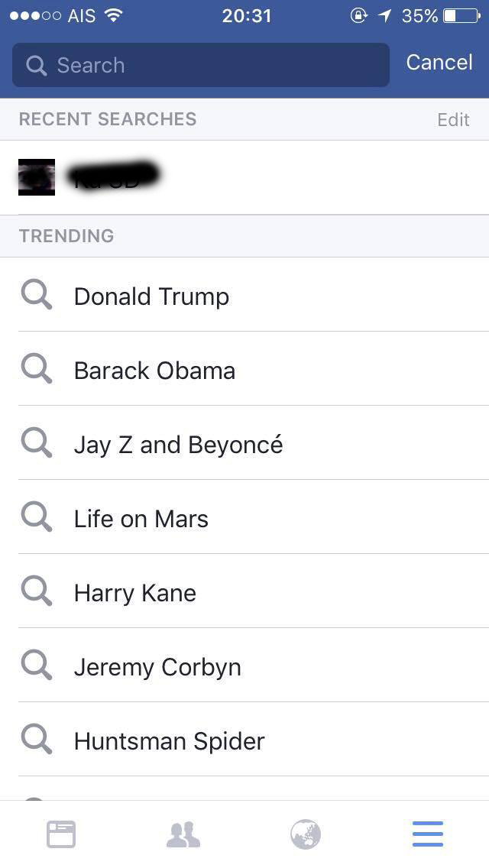Open the Harry Kane trending search
Screen dimensions: 489x868
135,593
